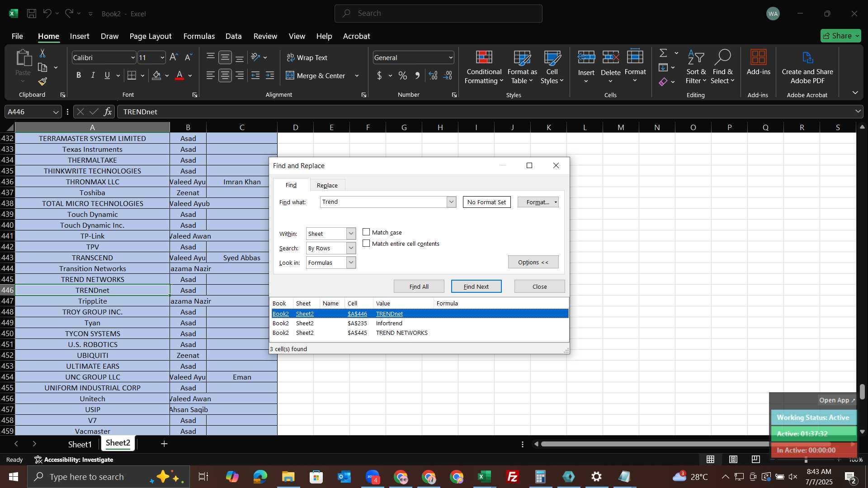
Task: Open the Look in Formulas dropdown
Action: 351,263
